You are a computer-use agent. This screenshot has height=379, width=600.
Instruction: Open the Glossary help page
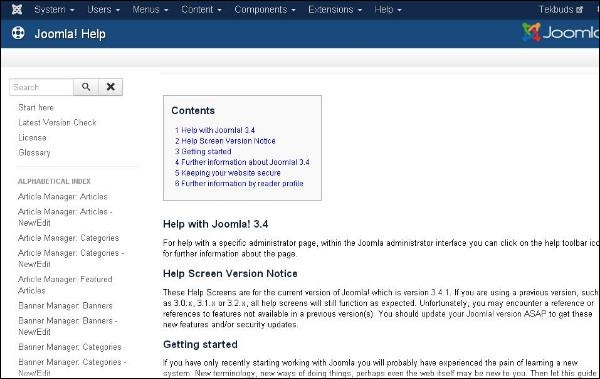tap(34, 152)
